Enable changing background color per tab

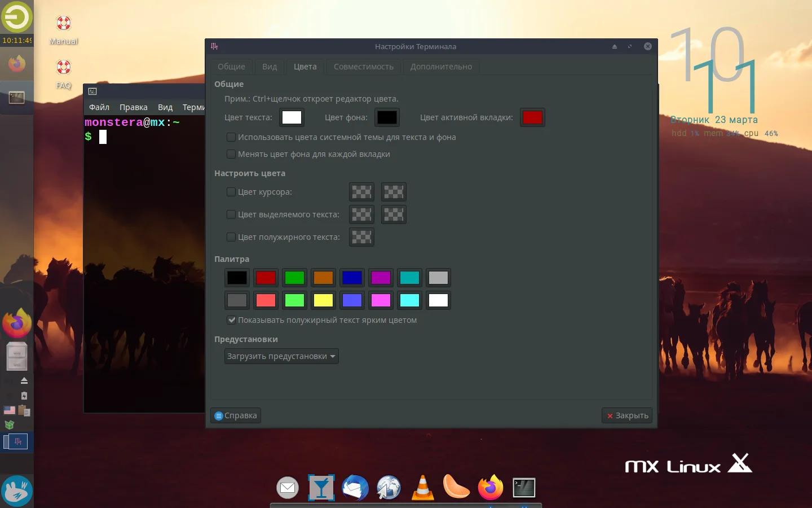click(x=231, y=154)
